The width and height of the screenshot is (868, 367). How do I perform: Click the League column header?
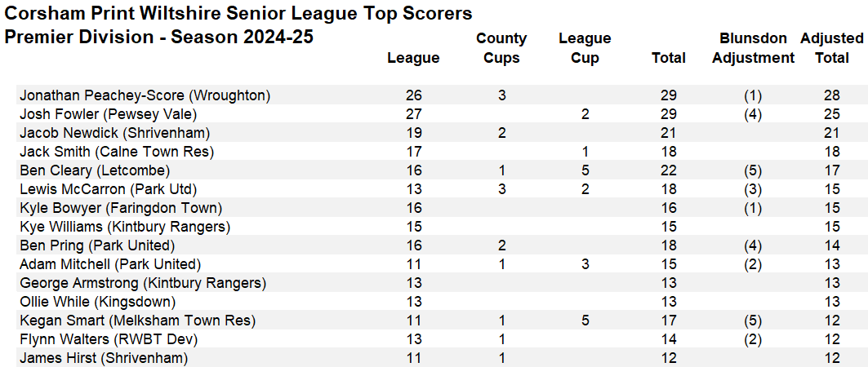coord(413,58)
